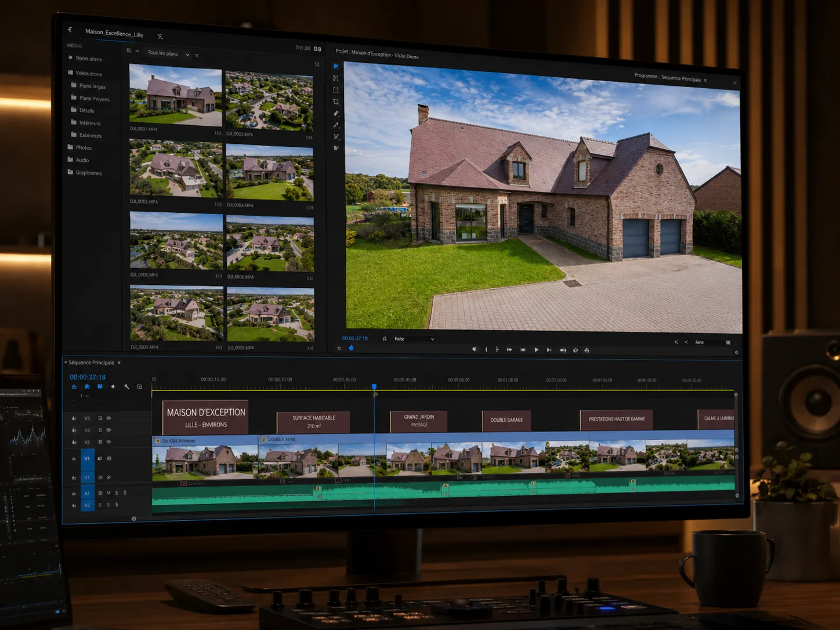Step back one frame in Program monitor

523,350
